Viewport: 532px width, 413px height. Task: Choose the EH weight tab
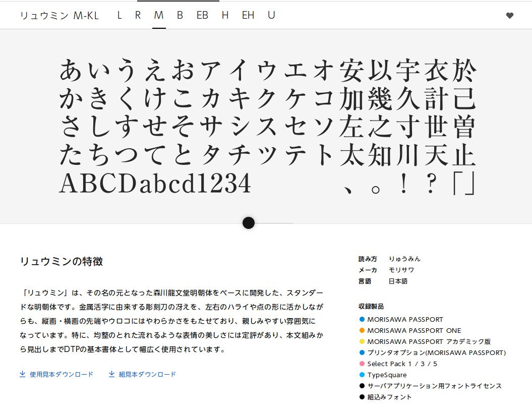click(248, 15)
